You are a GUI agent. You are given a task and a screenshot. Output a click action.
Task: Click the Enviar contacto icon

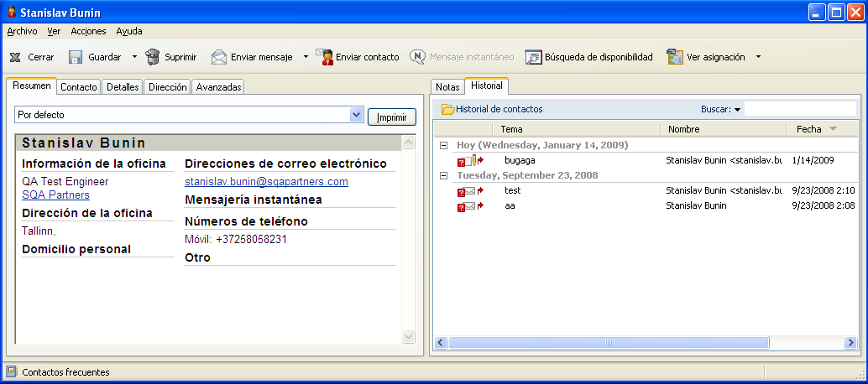tap(324, 57)
